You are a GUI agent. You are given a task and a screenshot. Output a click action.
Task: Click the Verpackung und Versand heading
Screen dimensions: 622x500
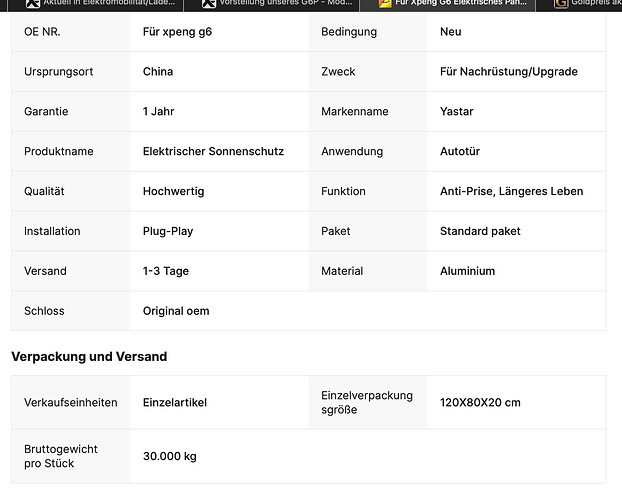click(x=89, y=356)
